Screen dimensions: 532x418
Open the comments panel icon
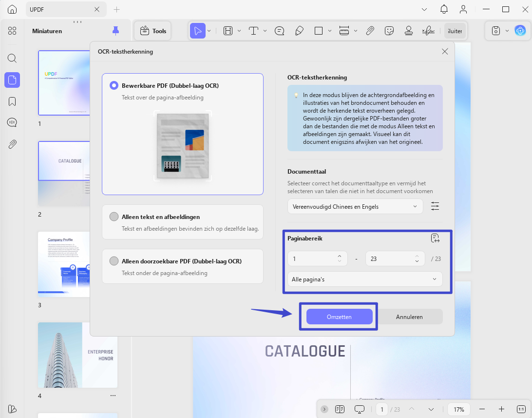coord(12,122)
